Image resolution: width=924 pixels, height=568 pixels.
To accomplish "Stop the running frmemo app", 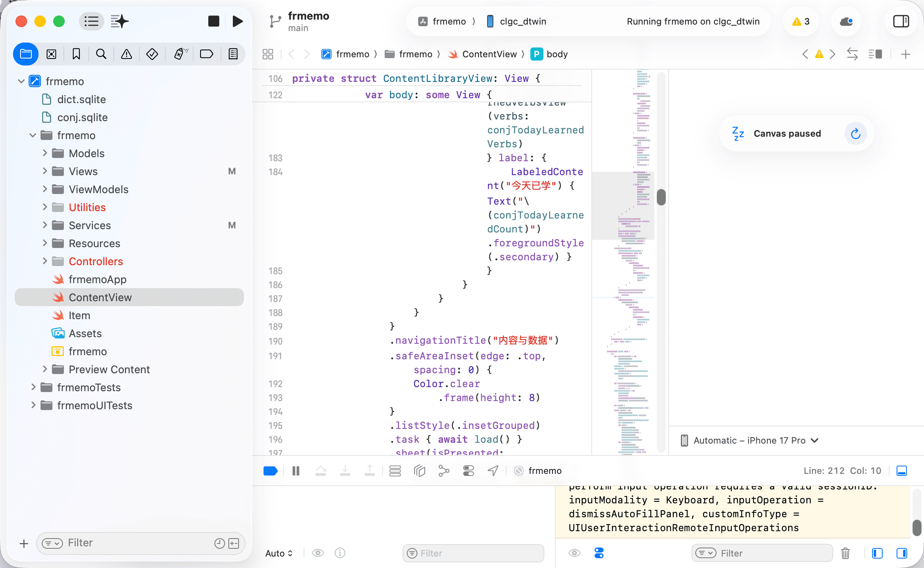I will click(214, 21).
